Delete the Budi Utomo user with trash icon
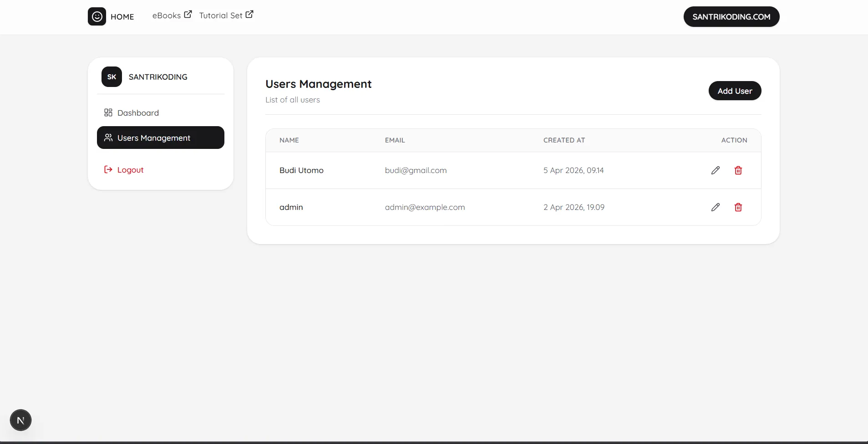Screen dimensions: 868x444 tap(738, 170)
